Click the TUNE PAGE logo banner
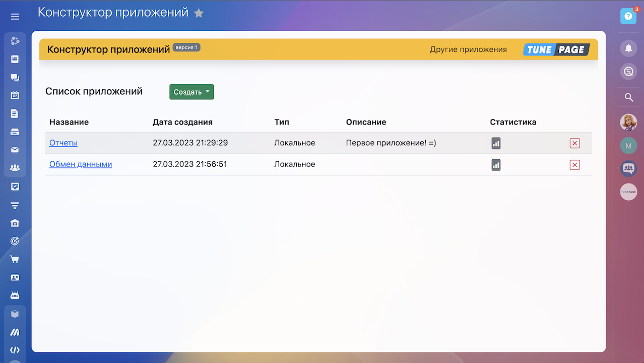This screenshot has width=644, height=363. tap(556, 49)
